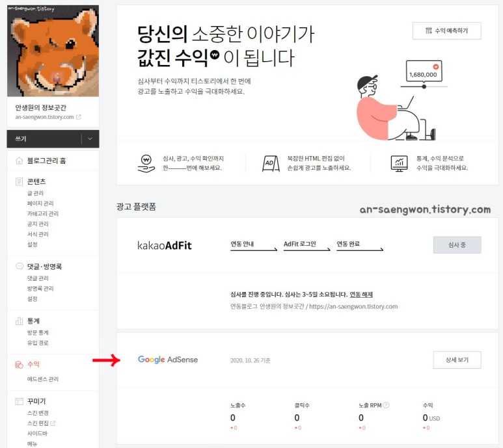Open the 꾸미기 section heading
The width and height of the screenshot is (503, 448).
point(36,401)
